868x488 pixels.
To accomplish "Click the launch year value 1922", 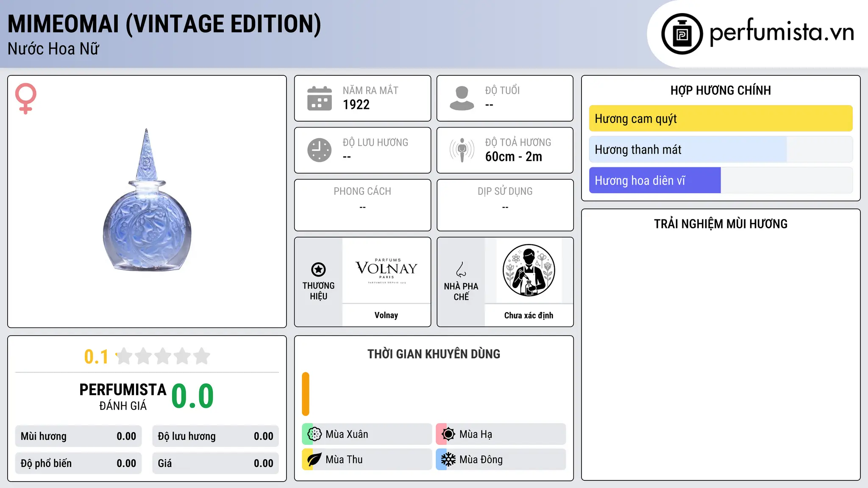I will pyautogui.click(x=356, y=105).
